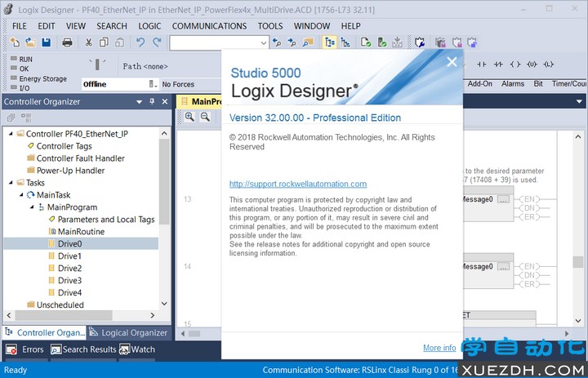Click the New project toolbar icon
This screenshot has height=378, width=588.
click(x=15, y=42)
